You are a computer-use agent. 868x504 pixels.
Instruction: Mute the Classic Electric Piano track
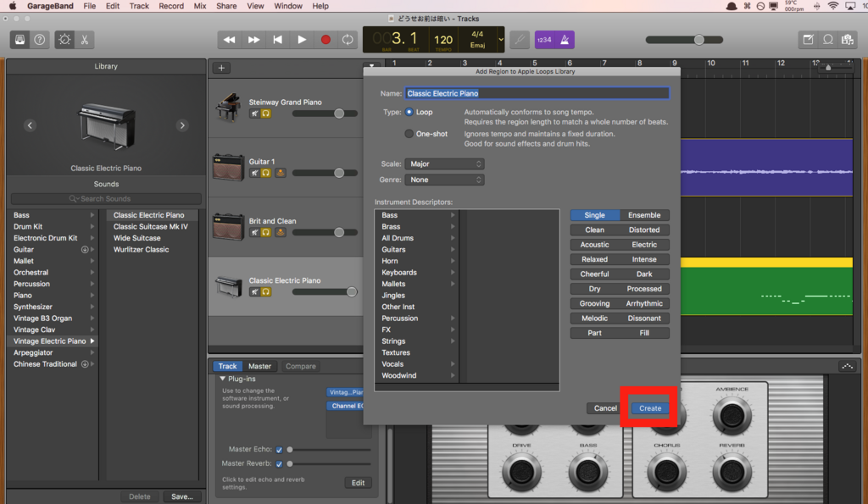(x=254, y=291)
